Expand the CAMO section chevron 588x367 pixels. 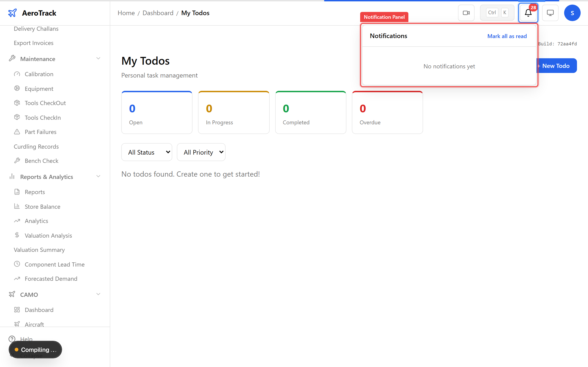tap(98, 294)
